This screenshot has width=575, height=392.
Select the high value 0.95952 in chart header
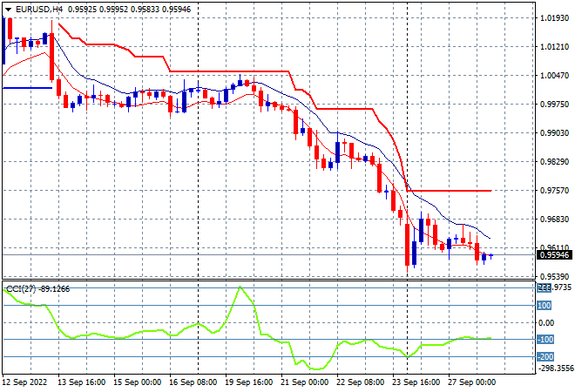pyautogui.click(x=113, y=10)
